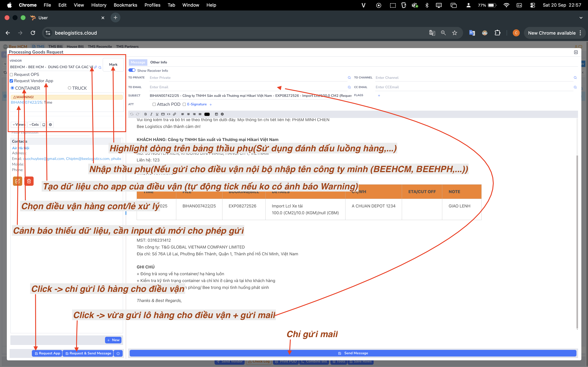Apply italic formatting in the message editor

click(x=151, y=114)
